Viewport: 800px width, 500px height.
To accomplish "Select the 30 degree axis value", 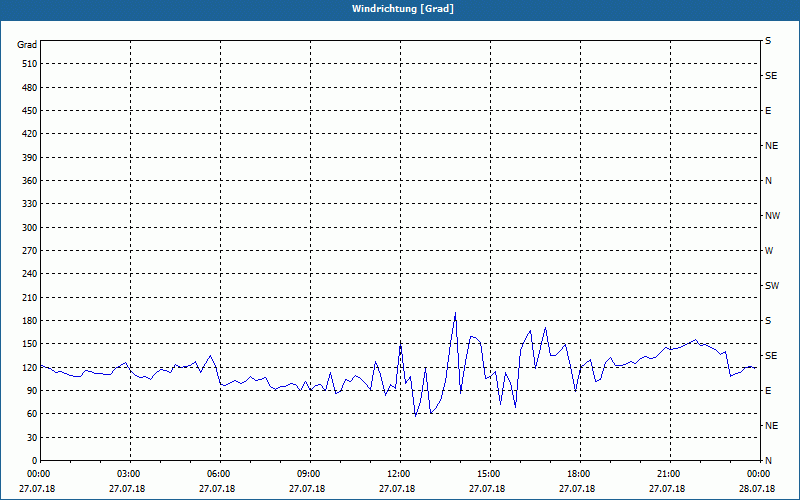I will click(x=32, y=438).
